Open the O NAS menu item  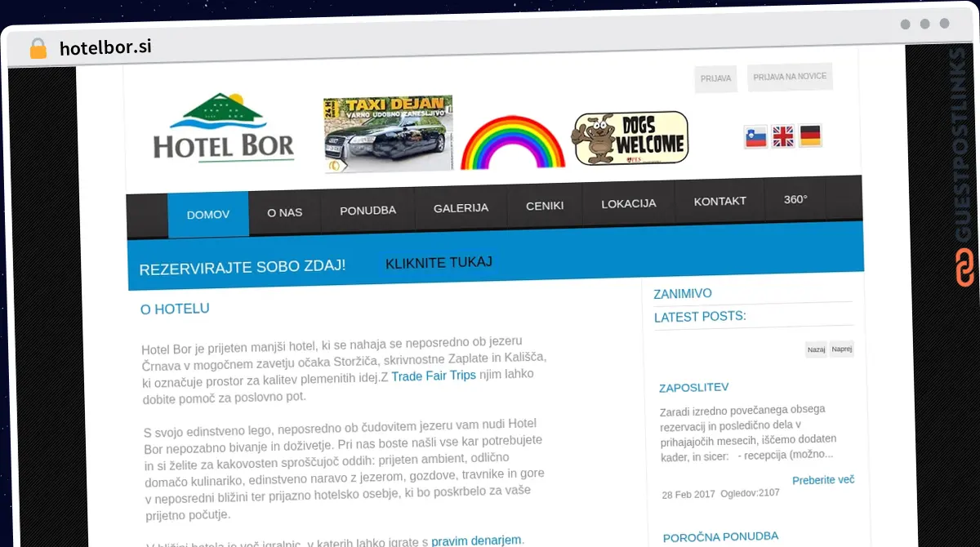284,212
